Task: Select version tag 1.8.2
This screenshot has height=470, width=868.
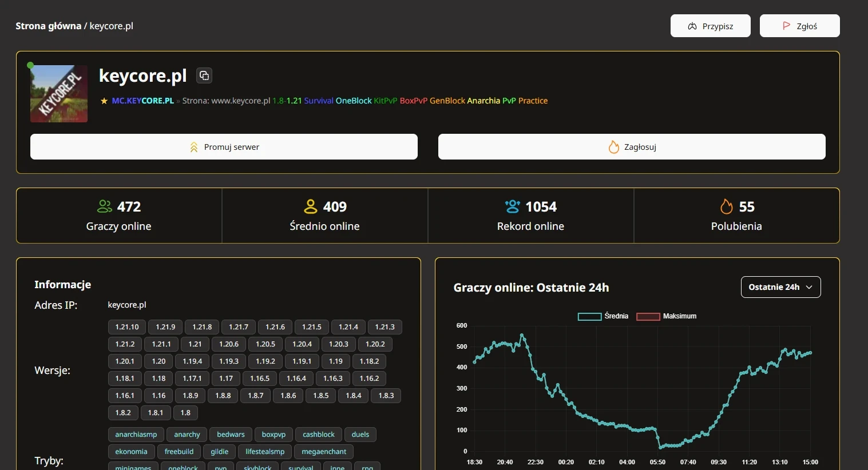Action: coord(123,413)
